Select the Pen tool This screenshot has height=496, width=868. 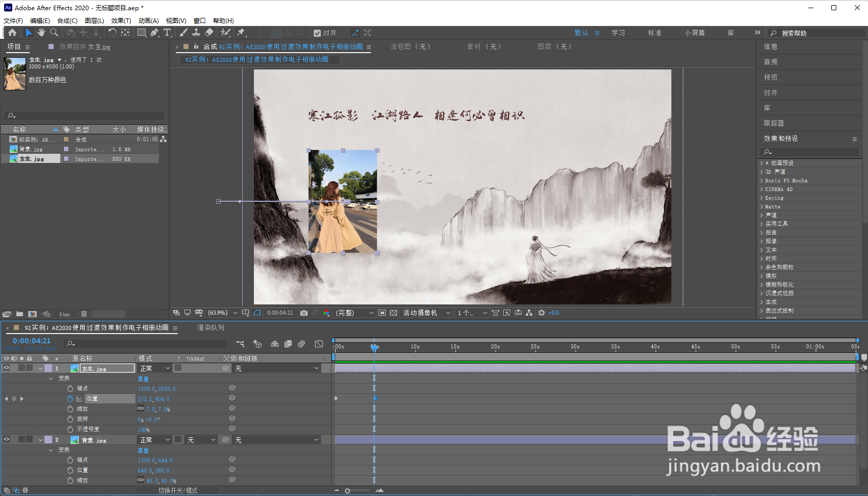pos(154,33)
